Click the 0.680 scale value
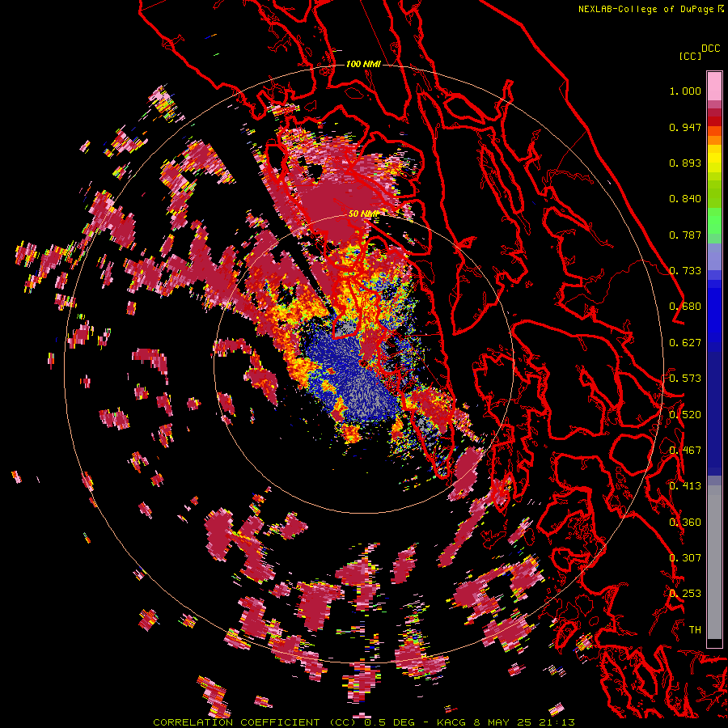The height and width of the screenshot is (728, 728). [685, 307]
